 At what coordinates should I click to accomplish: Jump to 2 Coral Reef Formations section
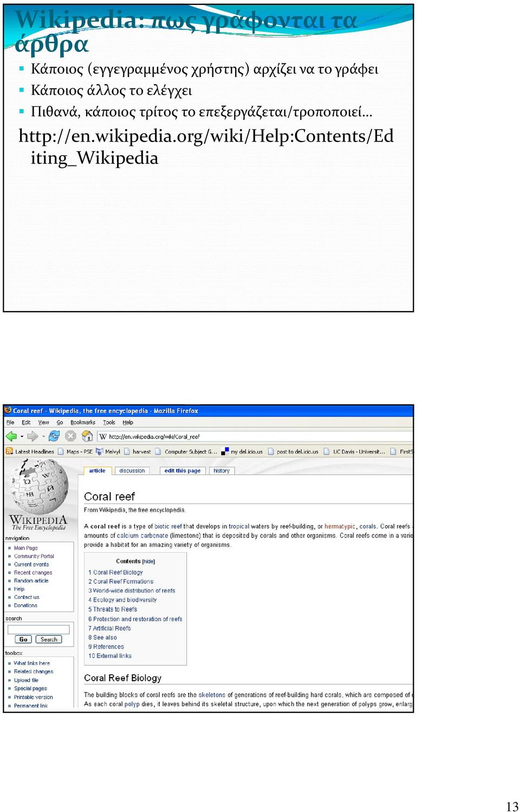pyautogui.click(x=121, y=582)
